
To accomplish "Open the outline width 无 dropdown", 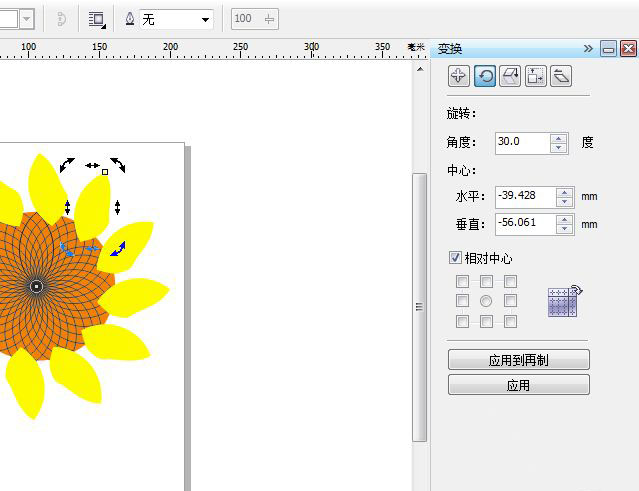I will tap(206, 20).
